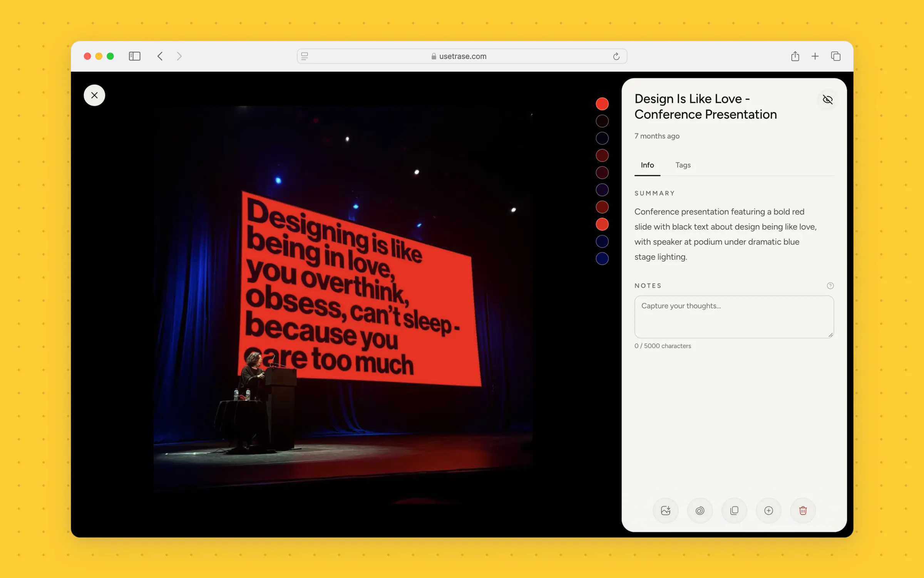Delete the item with the red trash icon
The image size is (924, 578).
803,511
